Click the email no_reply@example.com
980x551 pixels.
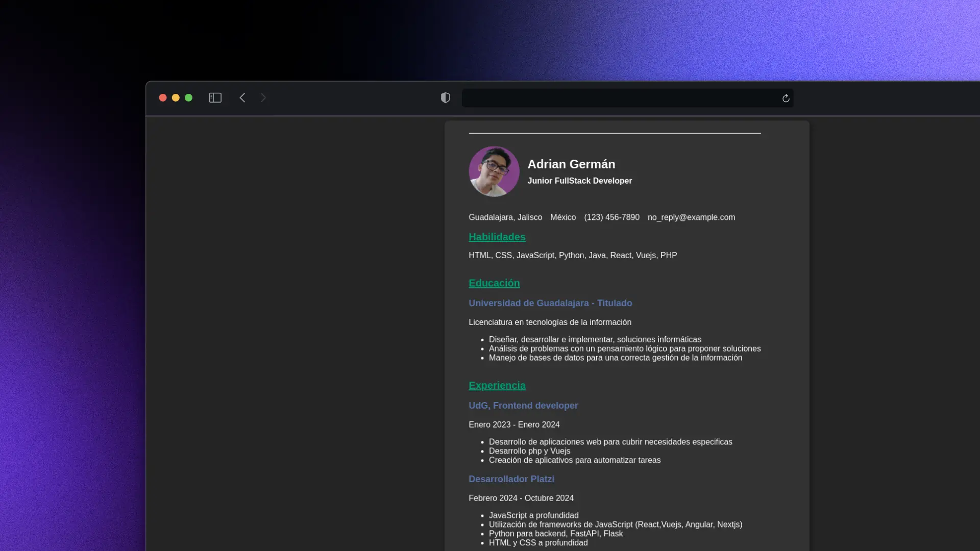coord(691,217)
